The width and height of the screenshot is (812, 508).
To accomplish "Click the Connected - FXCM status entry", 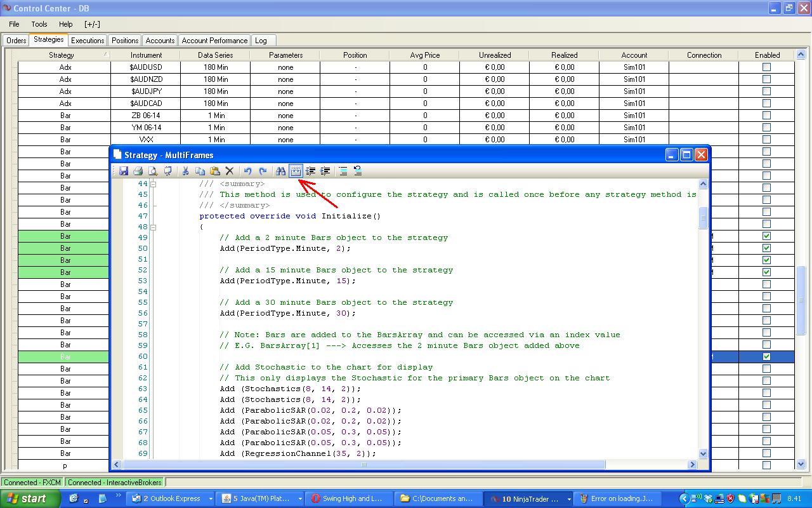I will click(33, 483).
